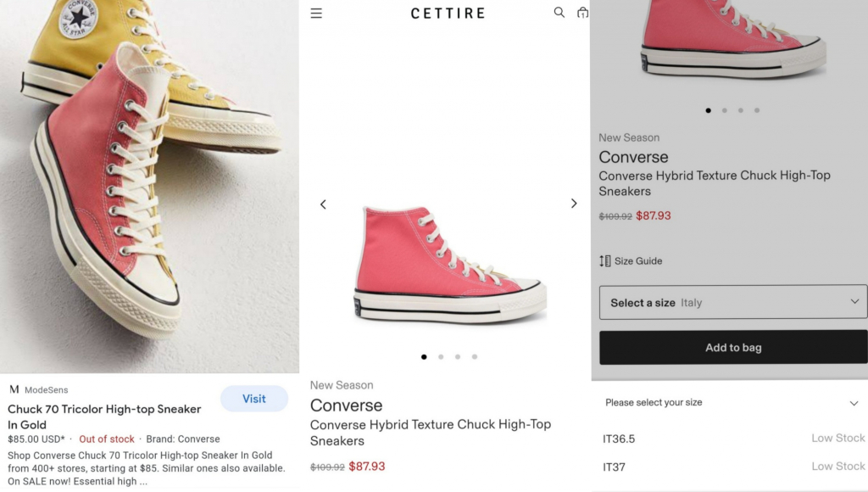Click the pink and yellow sneakers photo

[x=149, y=187]
